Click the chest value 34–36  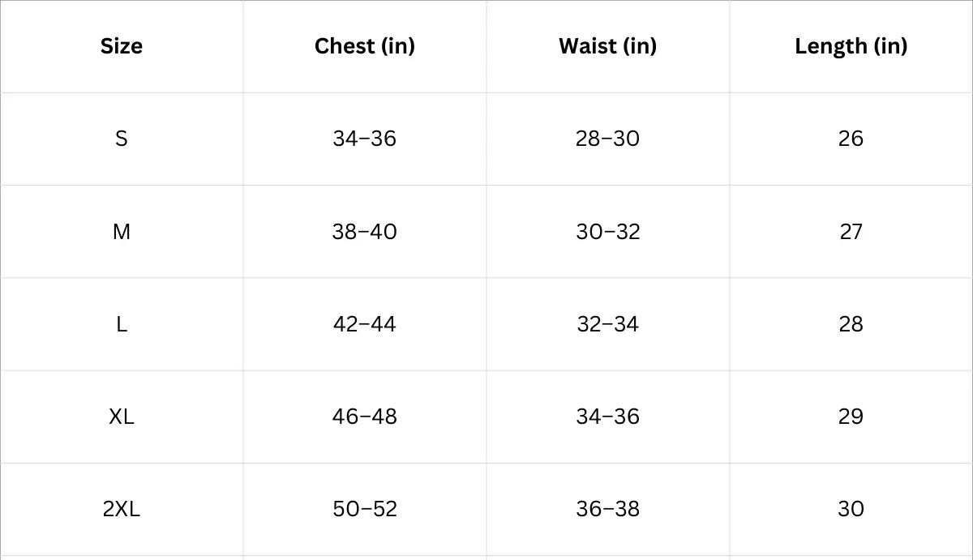click(365, 139)
